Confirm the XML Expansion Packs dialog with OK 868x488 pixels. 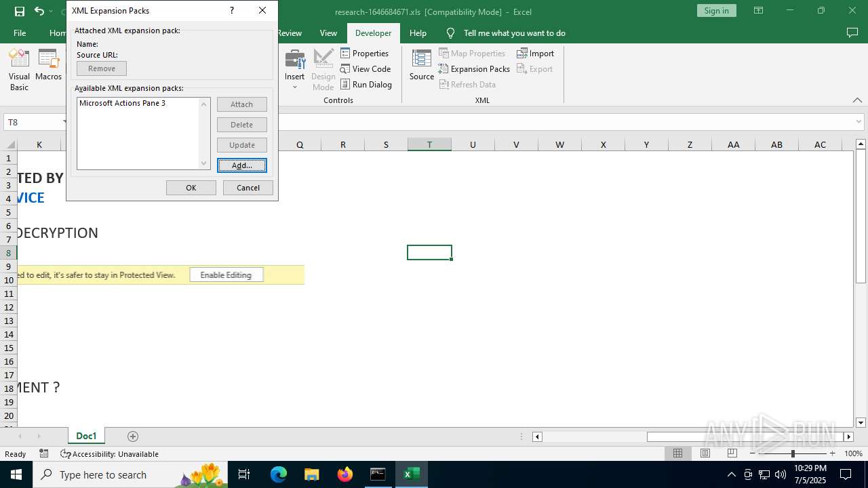click(x=191, y=188)
